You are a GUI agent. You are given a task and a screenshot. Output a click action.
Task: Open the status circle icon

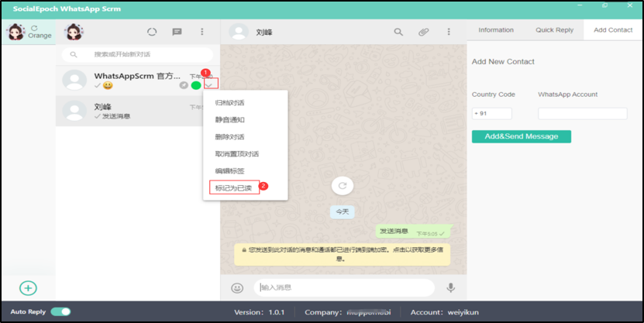152,32
